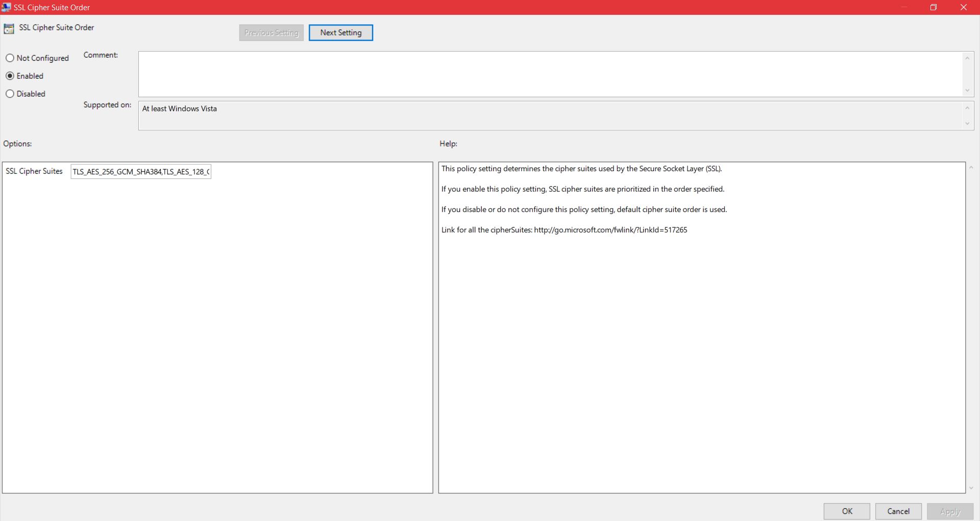Click the Comment box scroll-down arrow
This screenshot has width=980, height=521.
point(968,90)
